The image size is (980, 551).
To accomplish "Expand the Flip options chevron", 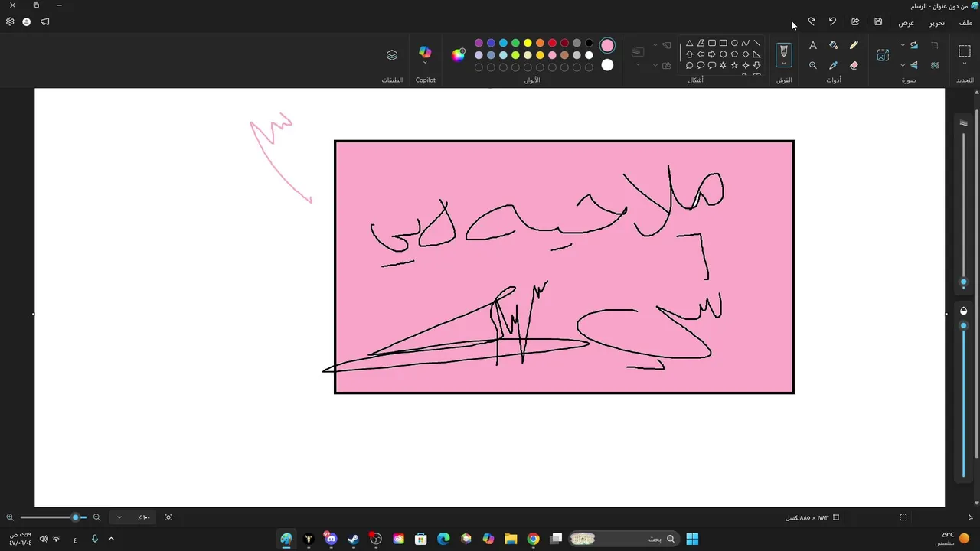I will pyautogui.click(x=902, y=65).
